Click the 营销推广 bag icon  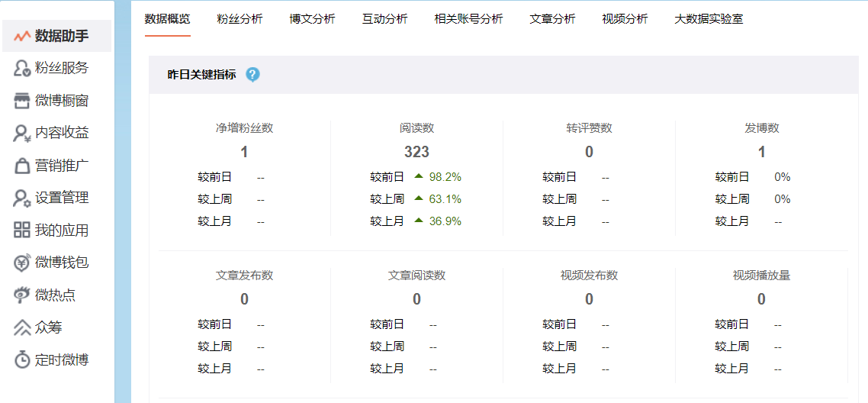pos(22,166)
